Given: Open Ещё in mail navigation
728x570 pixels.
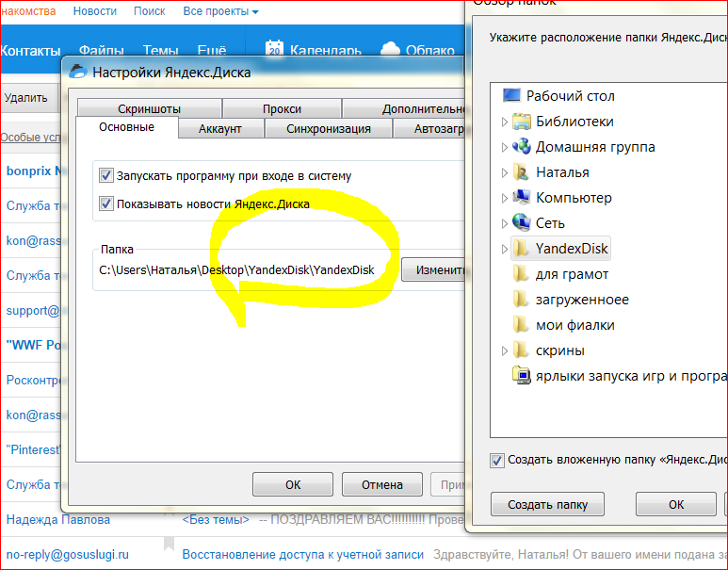Looking at the screenshot, I should pyautogui.click(x=212, y=50).
